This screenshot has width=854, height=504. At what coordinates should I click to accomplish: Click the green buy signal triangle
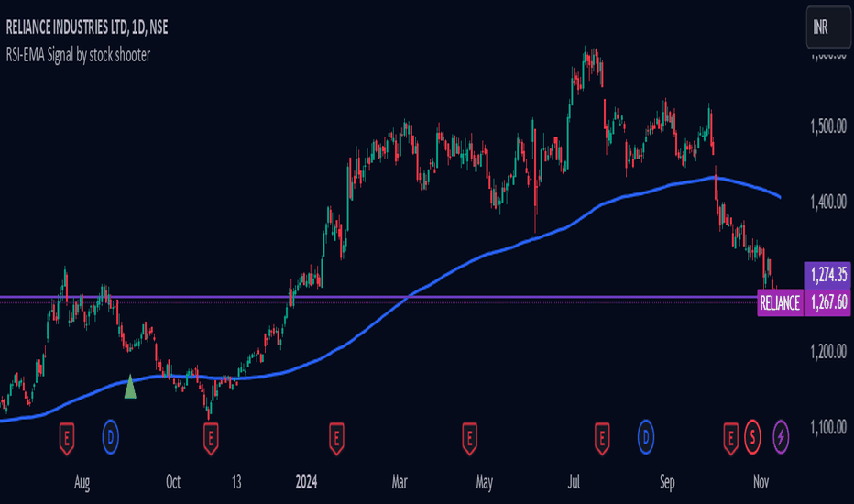coord(130,387)
